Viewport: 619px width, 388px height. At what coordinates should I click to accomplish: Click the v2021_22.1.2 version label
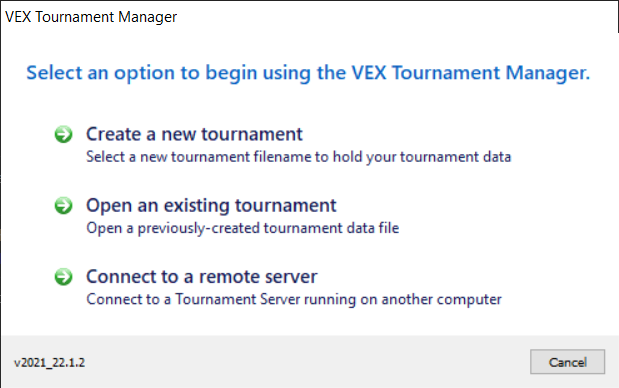pyautogui.click(x=49, y=362)
